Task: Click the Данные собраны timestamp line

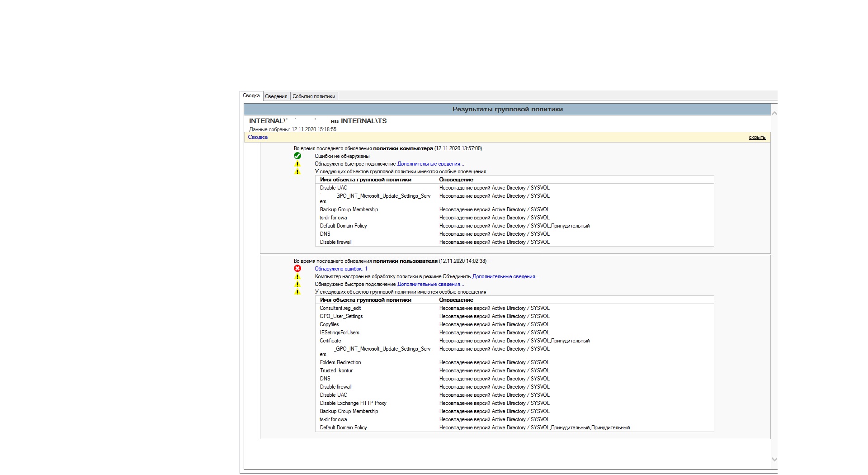Action: tap(292, 129)
